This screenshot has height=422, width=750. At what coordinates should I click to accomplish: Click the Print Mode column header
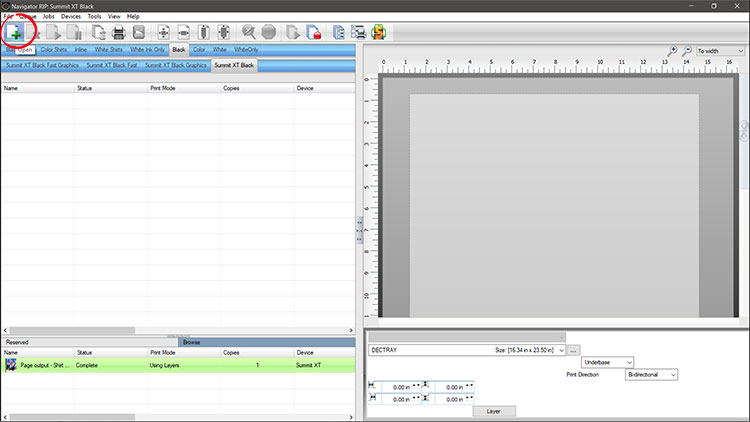[x=165, y=88]
